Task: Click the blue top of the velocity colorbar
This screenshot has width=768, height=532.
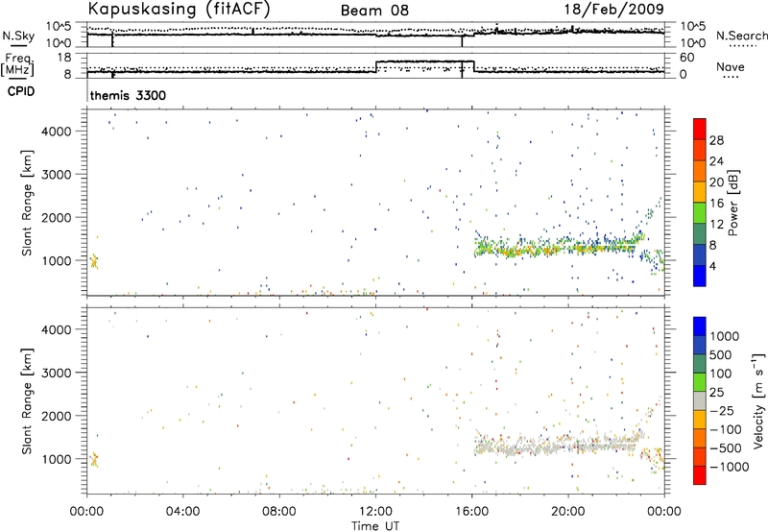Action: (700, 326)
